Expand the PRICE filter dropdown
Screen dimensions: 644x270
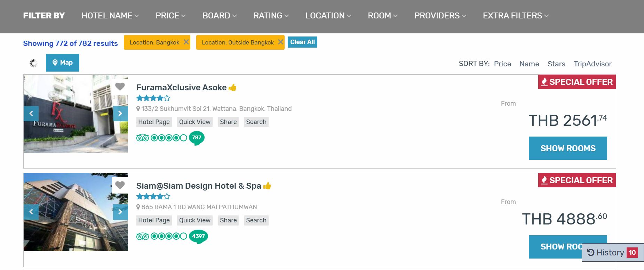point(170,16)
